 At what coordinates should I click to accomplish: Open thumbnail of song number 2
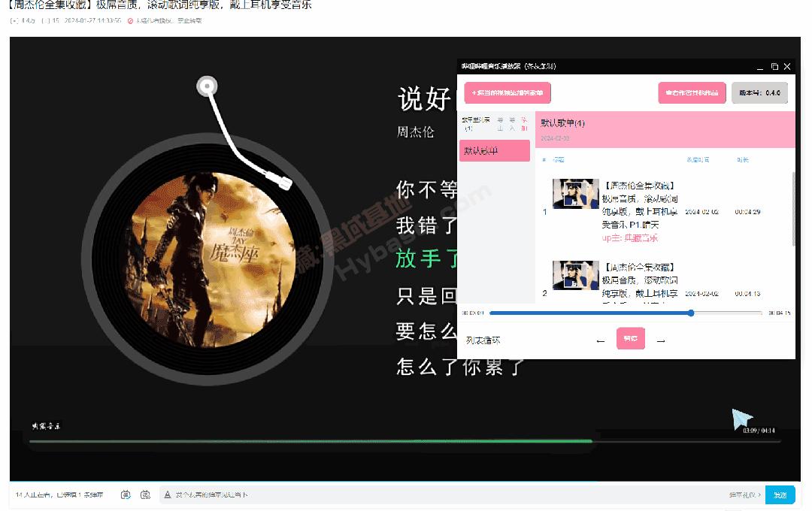[576, 275]
